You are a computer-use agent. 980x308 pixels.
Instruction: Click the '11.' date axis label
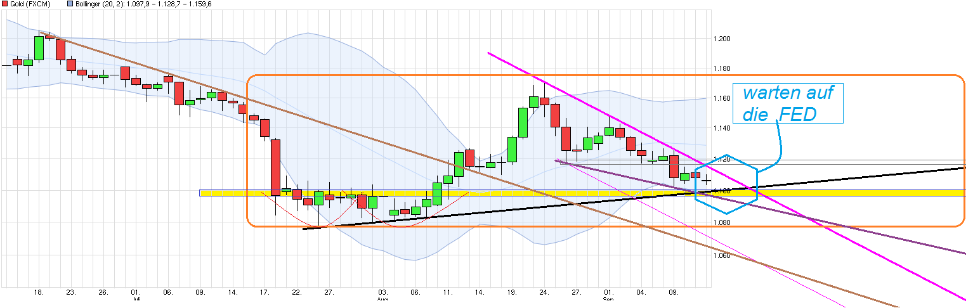[447, 293]
